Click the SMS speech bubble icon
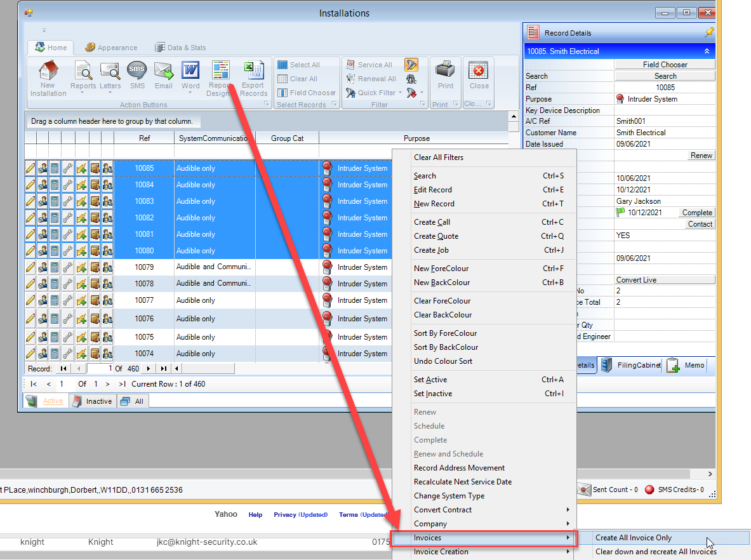This screenshot has width=751, height=560. pyautogui.click(x=137, y=70)
